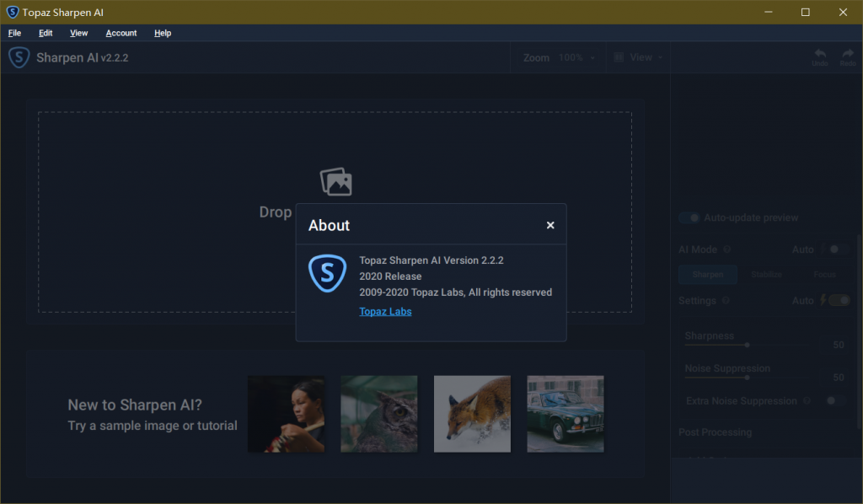Open the Account menu
The image size is (863, 504).
point(121,33)
